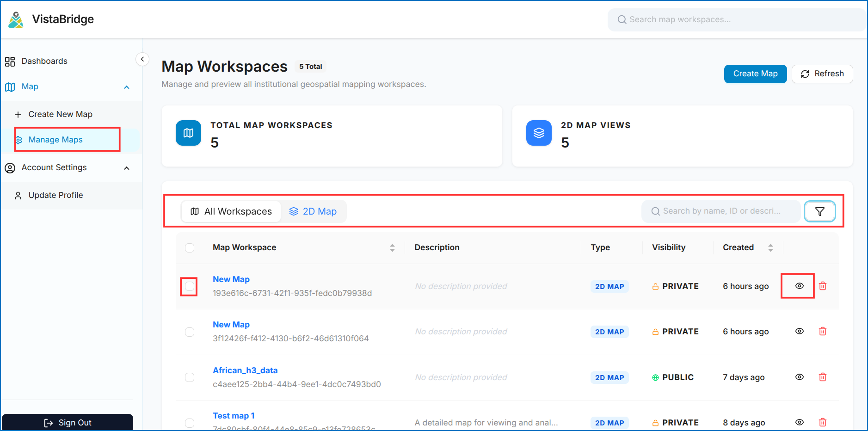The height and width of the screenshot is (431, 868).
Task: Collapse the Map sidebar section chevron
Action: click(x=127, y=87)
